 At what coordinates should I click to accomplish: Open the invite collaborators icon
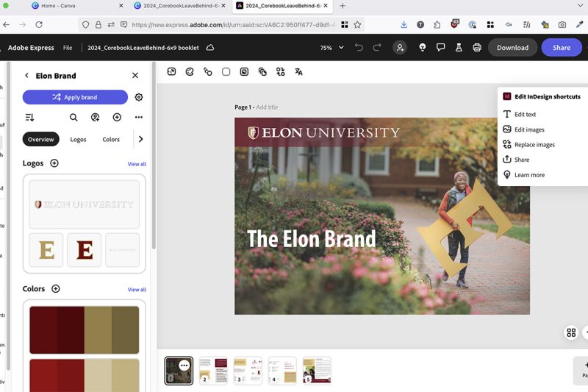pyautogui.click(x=400, y=48)
